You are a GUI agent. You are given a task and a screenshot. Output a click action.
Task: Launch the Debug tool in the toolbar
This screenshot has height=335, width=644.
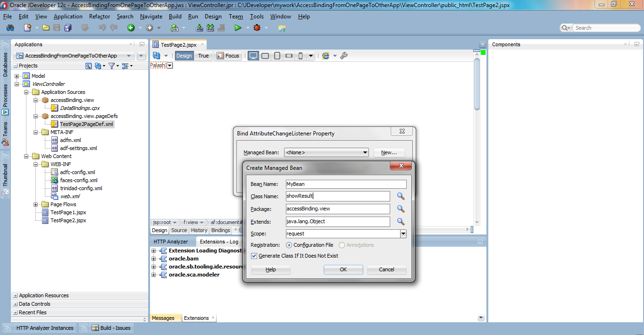click(x=256, y=27)
